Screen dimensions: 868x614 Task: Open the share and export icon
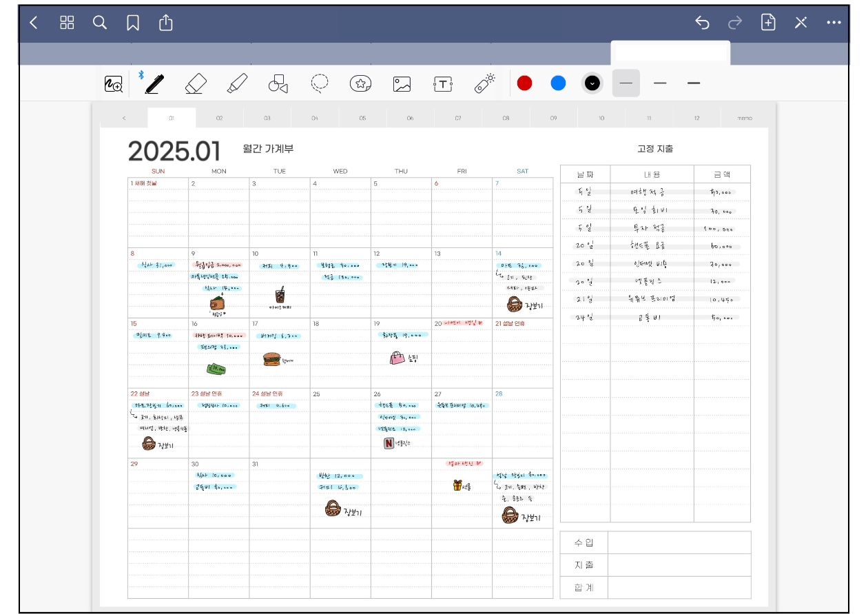point(166,23)
